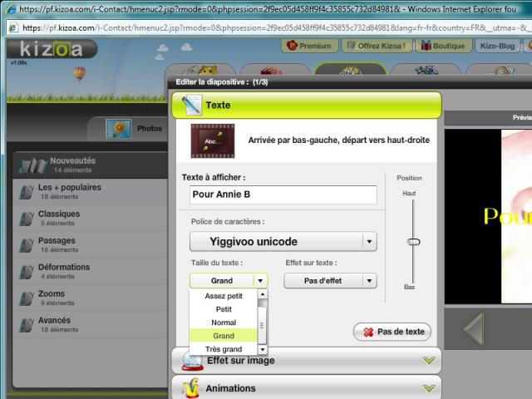Click the Texte pencil notepad icon
This screenshot has height=399, width=532.
click(x=192, y=105)
